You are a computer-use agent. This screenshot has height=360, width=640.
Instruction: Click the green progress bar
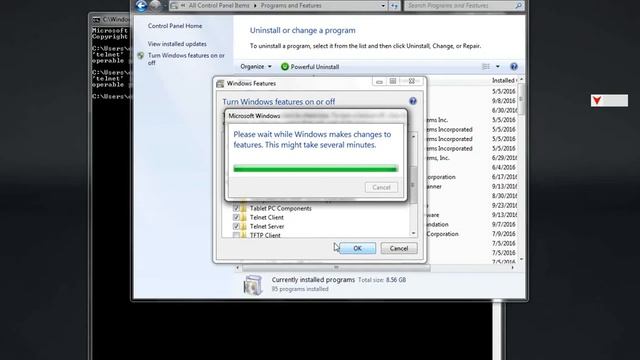(315, 169)
